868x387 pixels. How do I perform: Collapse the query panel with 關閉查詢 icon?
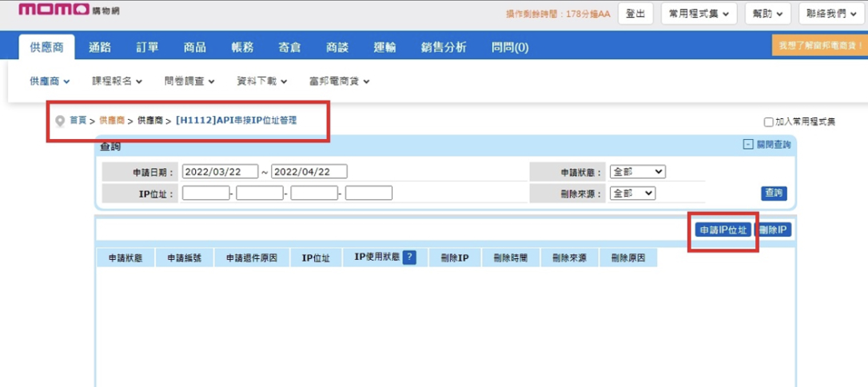click(748, 145)
